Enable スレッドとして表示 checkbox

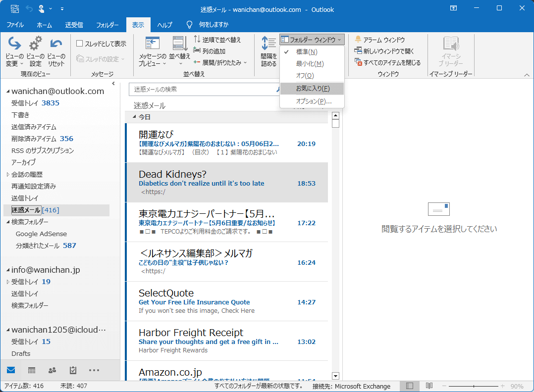(80, 43)
